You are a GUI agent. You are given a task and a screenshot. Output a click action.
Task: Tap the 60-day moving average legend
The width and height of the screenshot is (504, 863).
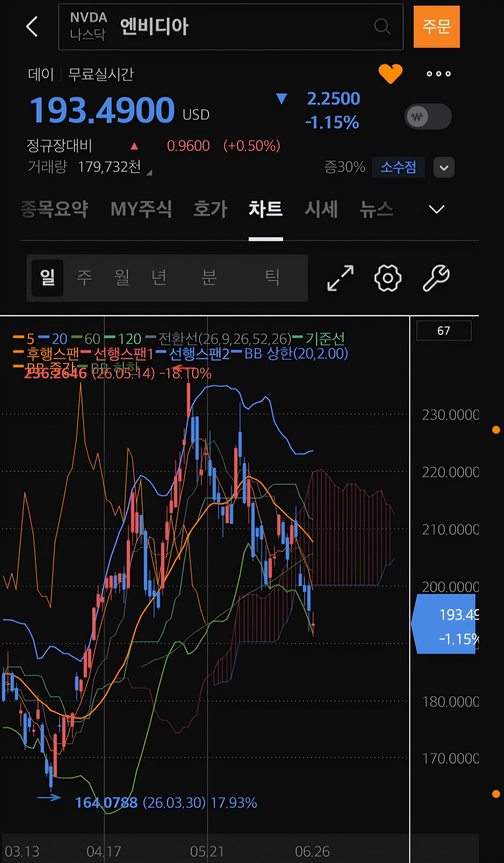[x=86, y=339]
